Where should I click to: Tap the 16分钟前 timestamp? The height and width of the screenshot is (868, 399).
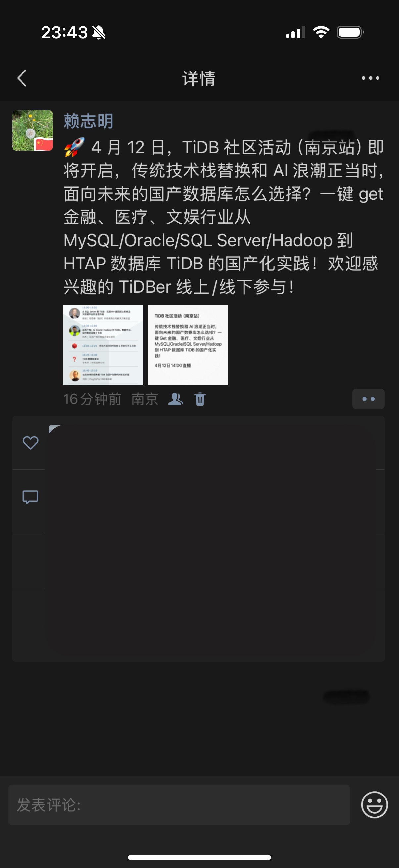(x=92, y=399)
